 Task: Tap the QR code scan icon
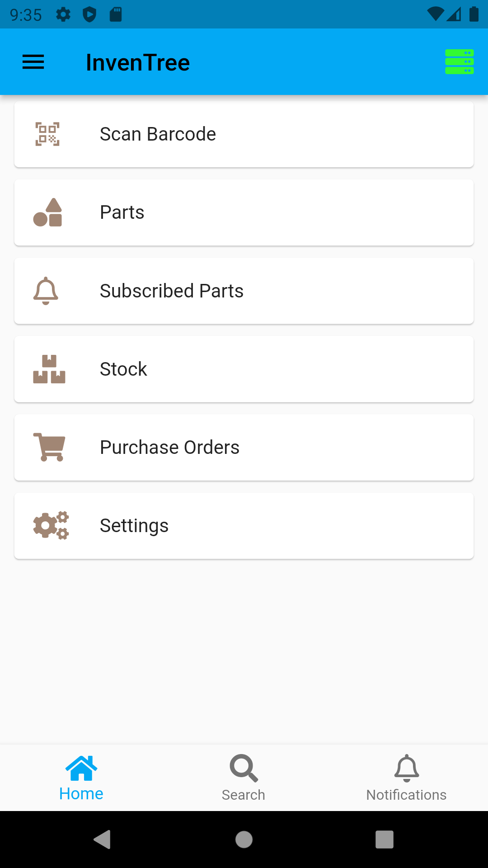[x=47, y=134]
